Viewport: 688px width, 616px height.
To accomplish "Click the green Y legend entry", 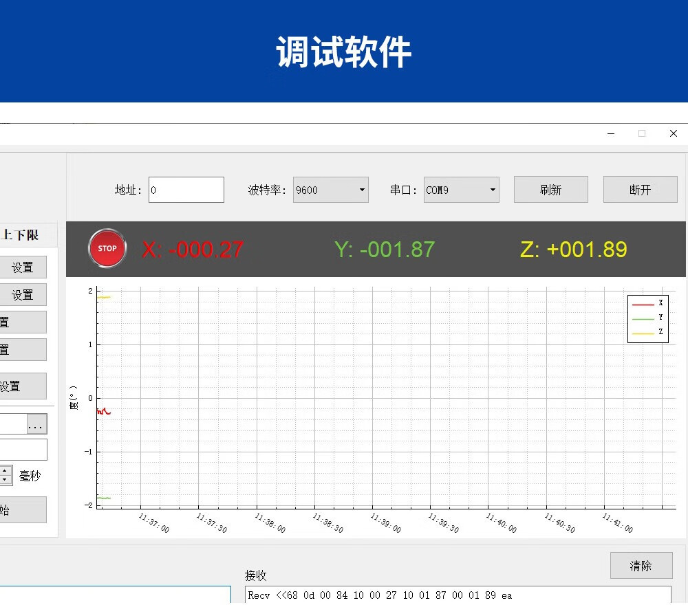I will pos(647,318).
